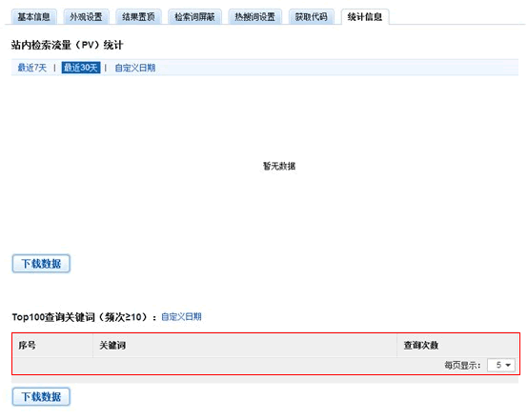Switch to the 获取代码 tab

tap(312, 17)
